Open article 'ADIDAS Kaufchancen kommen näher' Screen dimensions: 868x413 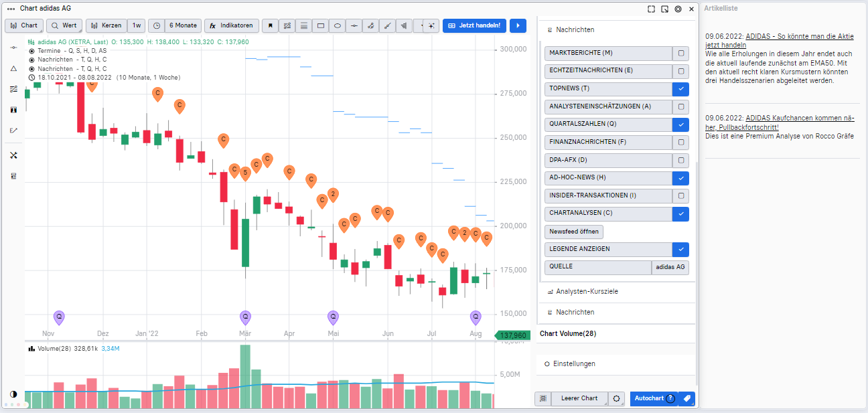[x=780, y=122]
